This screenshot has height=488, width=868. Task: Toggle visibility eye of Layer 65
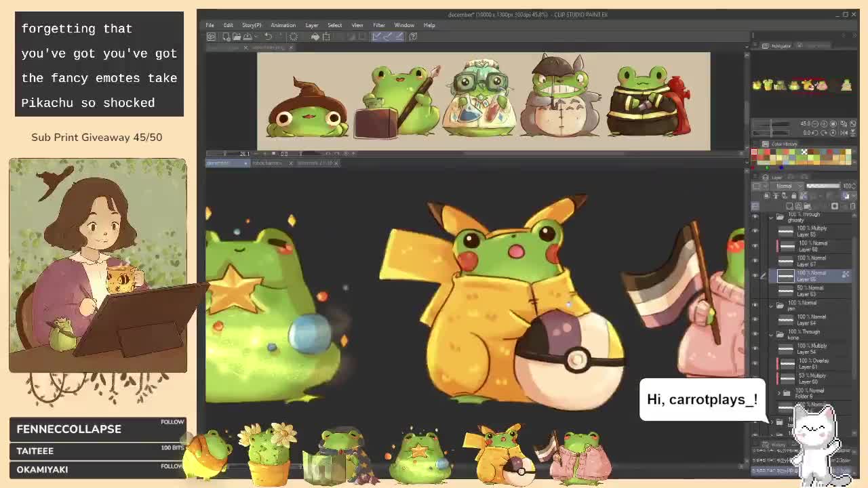[x=755, y=232]
